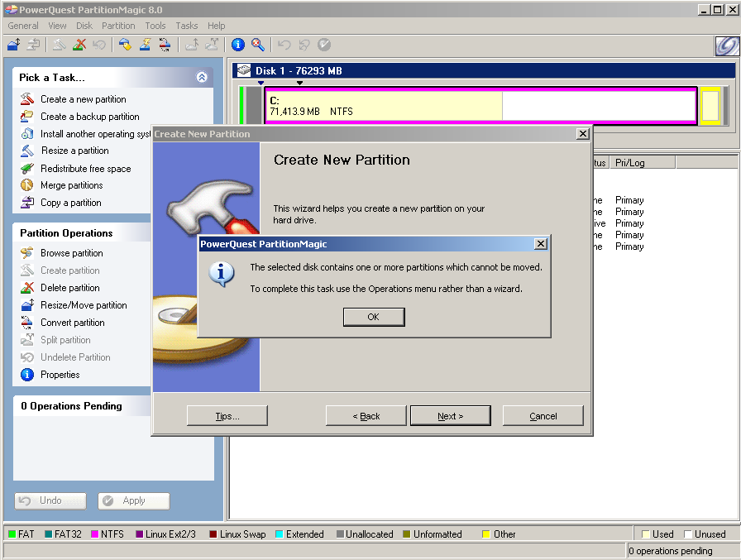Click the Create a backup partition task icon

point(27,117)
